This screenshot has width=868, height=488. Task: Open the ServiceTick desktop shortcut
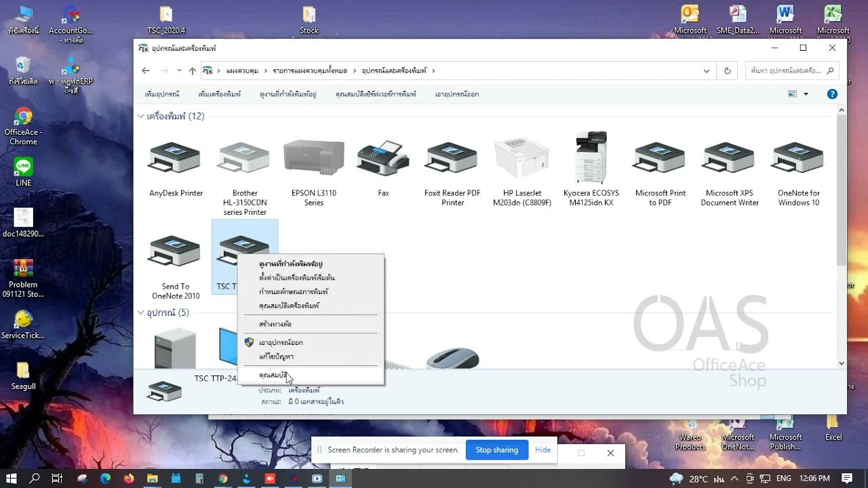(x=23, y=325)
